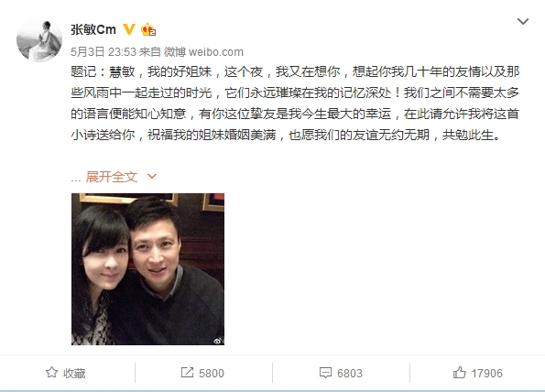Open reposts count 5800

(212, 374)
